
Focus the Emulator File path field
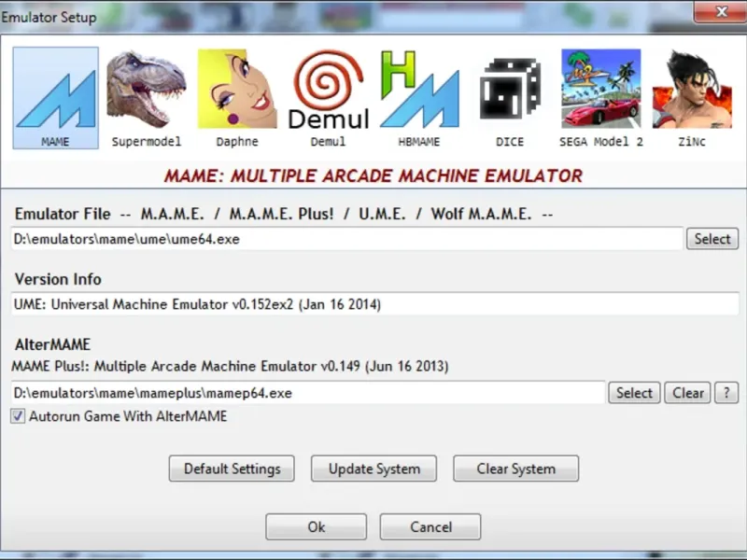tap(347, 239)
